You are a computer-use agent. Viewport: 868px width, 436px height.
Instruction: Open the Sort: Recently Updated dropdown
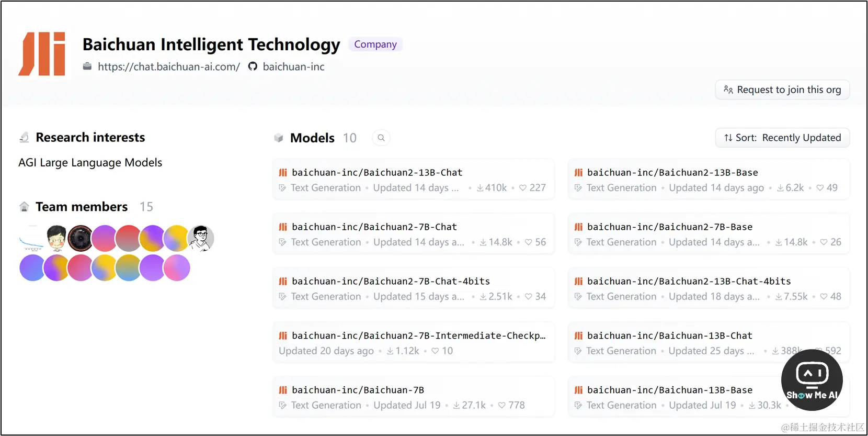(782, 138)
